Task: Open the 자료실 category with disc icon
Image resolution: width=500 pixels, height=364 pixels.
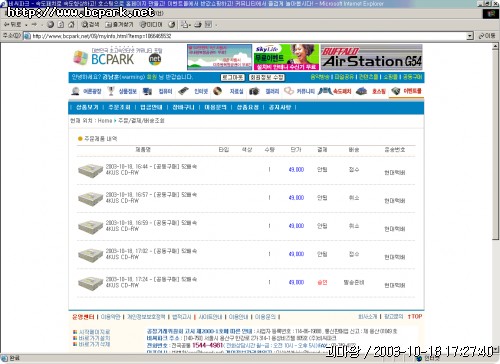Action: pyautogui.click(x=228, y=91)
